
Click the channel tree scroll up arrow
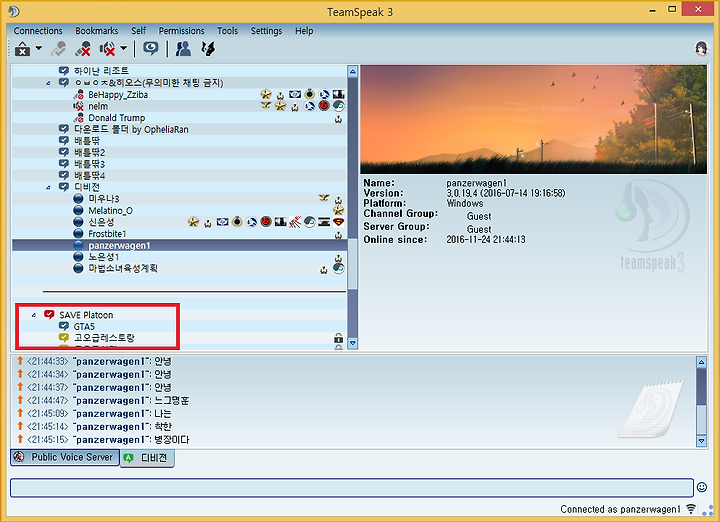tap(353, 71)
